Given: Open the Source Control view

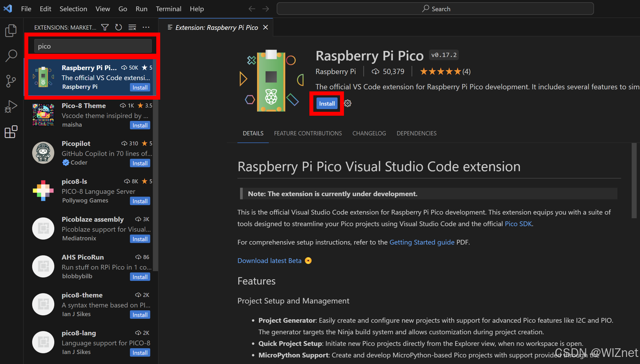Looking at the screenshot, I should [x=11, y=81].
